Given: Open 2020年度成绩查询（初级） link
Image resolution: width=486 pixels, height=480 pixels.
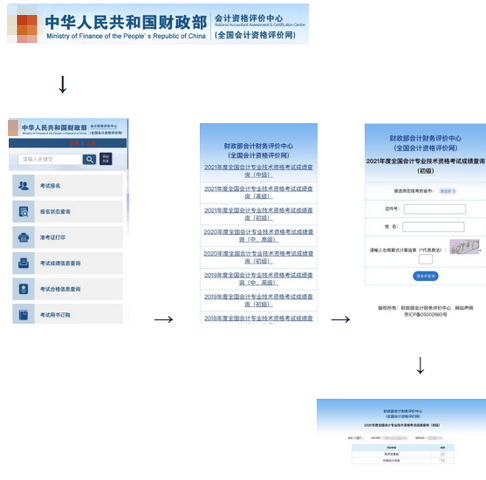Looking at the screenshot, I should point(258,257).
